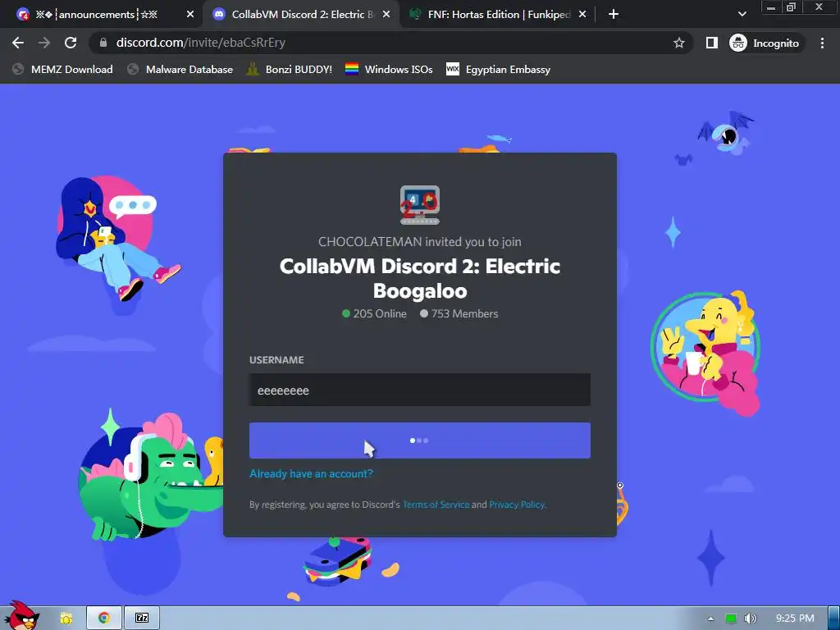Click the show desktop strip
The width and height of the screenshot is (840, 630).
(834, 619)
